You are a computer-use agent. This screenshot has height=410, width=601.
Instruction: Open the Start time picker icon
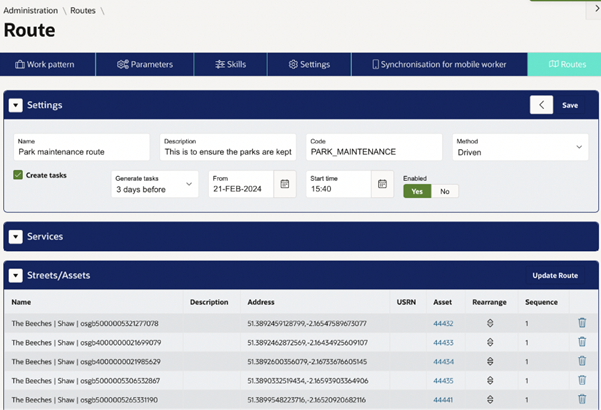point(382,184)
